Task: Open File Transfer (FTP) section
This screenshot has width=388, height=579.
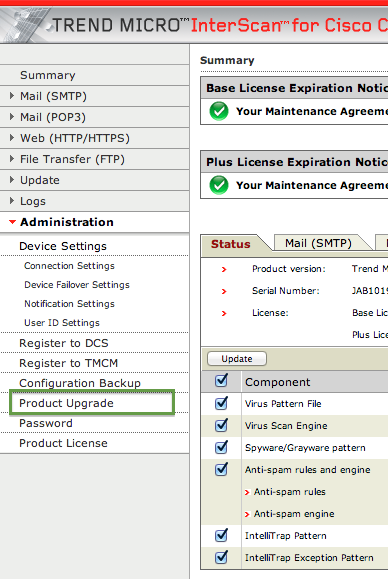Action: [x=72, y=160]
